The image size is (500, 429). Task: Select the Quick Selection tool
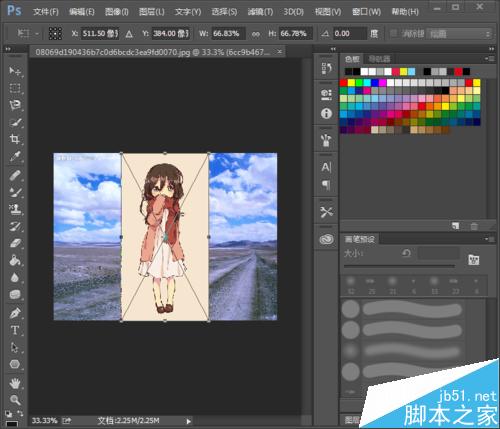pyautogui.click(x=15, y=122)
